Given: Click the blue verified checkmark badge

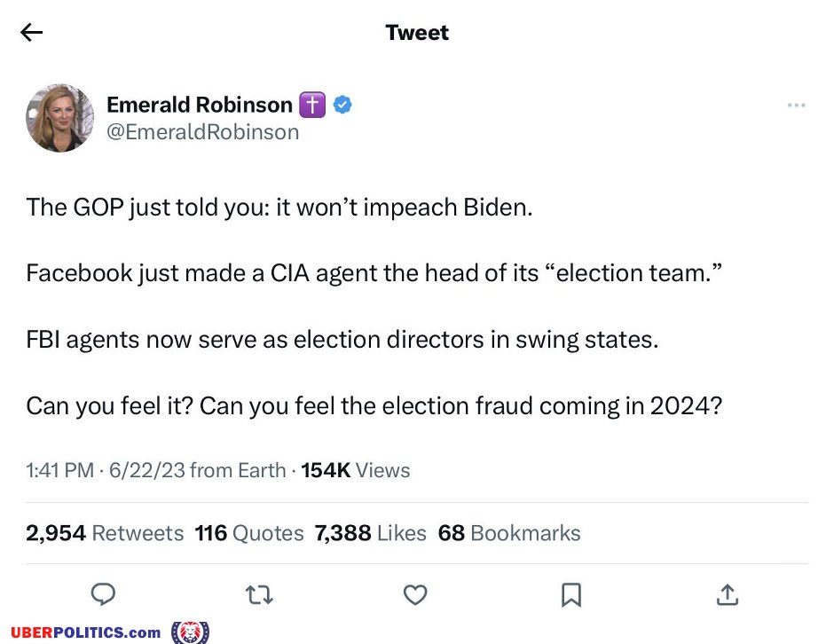Looking at the screenshot, I should [x=342, y=105].
